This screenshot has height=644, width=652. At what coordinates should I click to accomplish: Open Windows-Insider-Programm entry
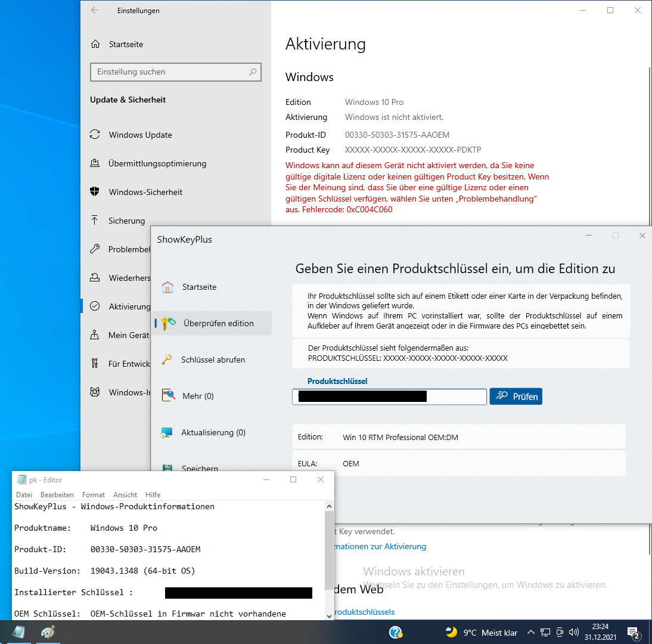[x=120, y=392]
